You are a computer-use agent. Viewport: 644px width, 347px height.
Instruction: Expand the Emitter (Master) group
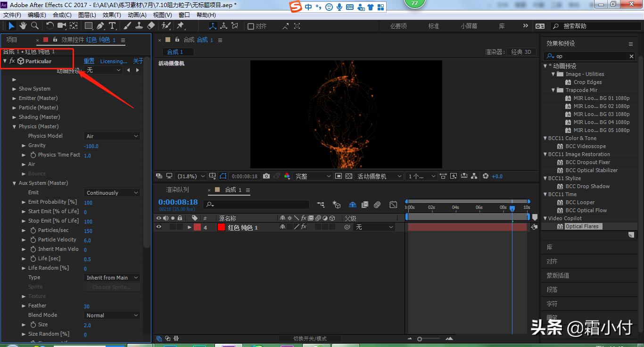(x=15, y=98)
